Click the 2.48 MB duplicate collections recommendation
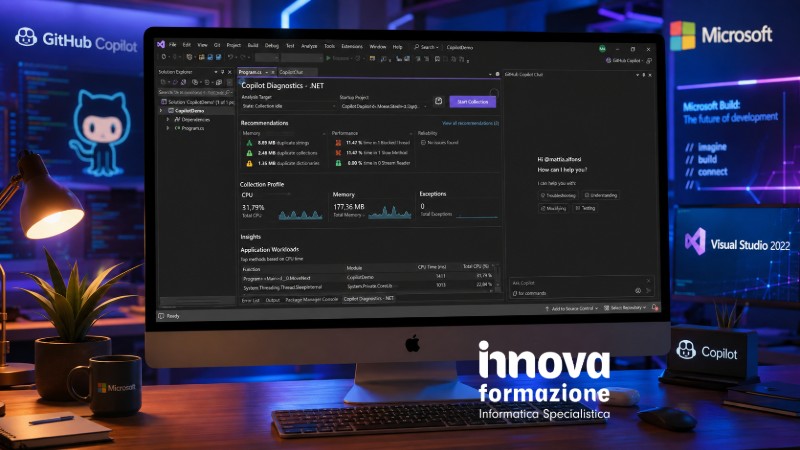This screenshot has width=800, height=450. click(282, 153)
